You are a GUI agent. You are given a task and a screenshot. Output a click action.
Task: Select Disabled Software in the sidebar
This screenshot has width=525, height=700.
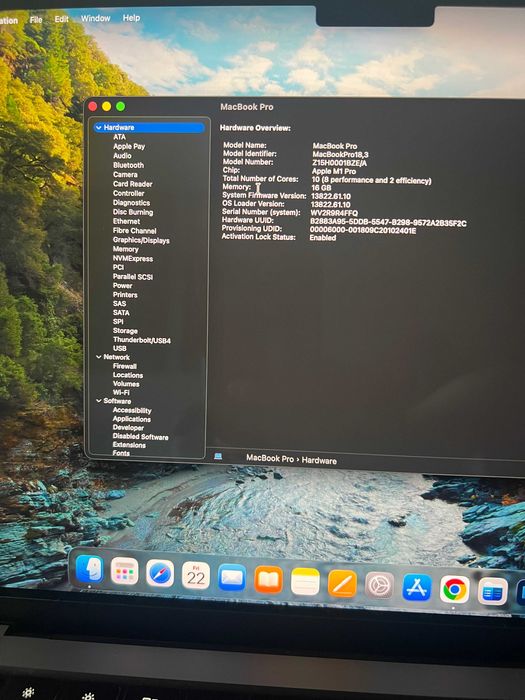pos(141,437)
